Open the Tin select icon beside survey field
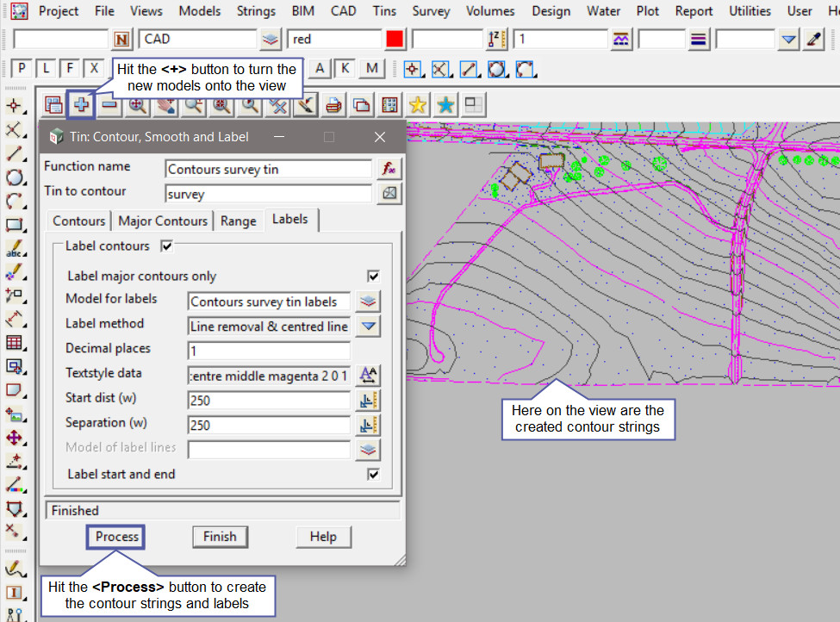This screenshot has width=840, height=622. click(x=390, y=194)
